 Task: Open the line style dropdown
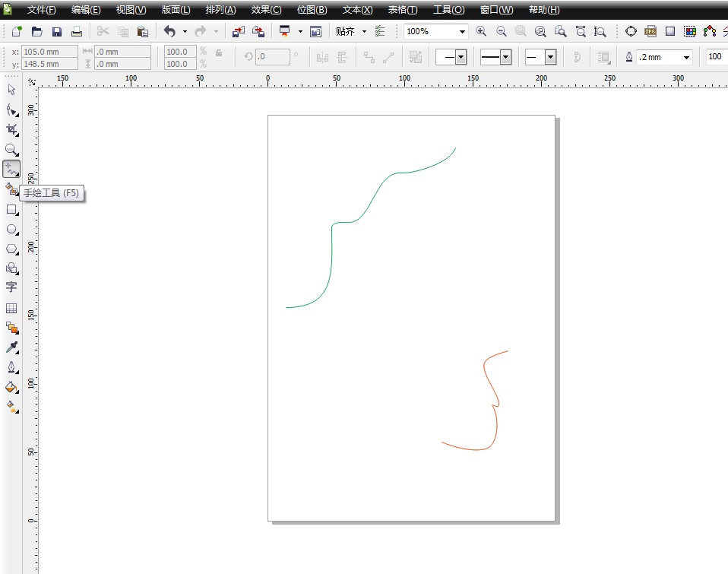(x=505, y=58)
